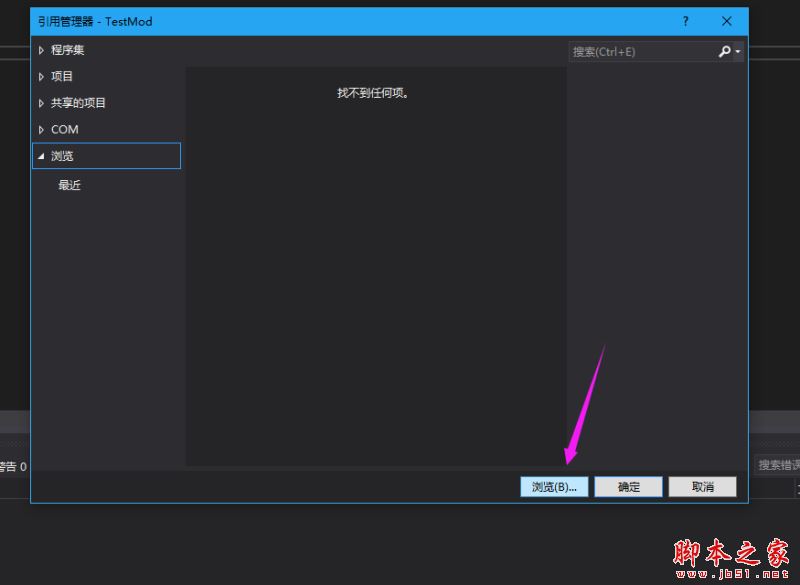Image resolution: width=800 pixels, height=585 pixels.
Task: Click the background 搜索错误 search box
Action: point(775,464)
